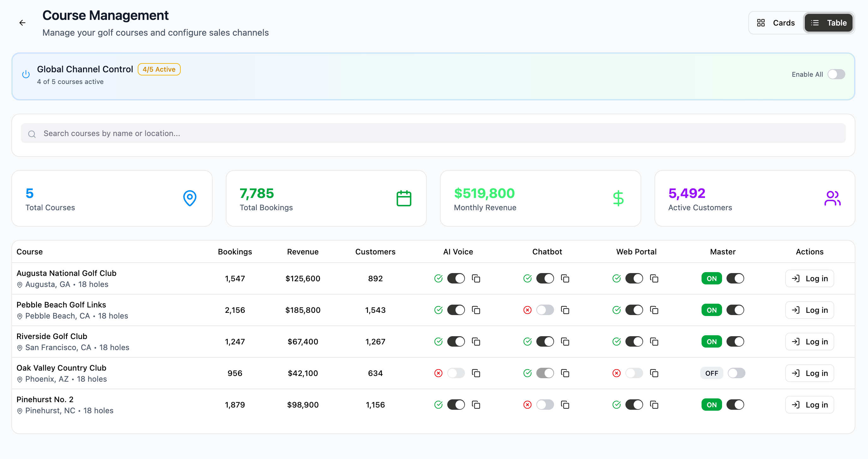Click the 4/5 Active badge
The width and height of the screenshot is (868, 459).
tap(159, 69)
